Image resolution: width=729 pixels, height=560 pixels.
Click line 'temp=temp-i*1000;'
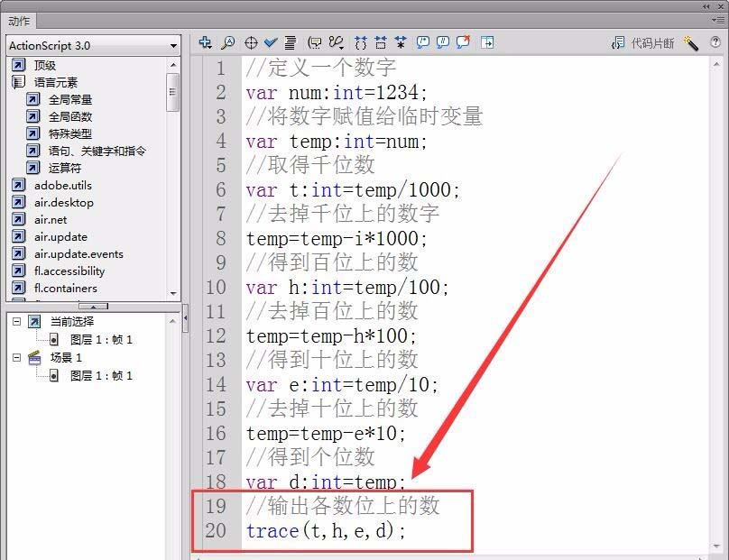[x=337, y=238]
